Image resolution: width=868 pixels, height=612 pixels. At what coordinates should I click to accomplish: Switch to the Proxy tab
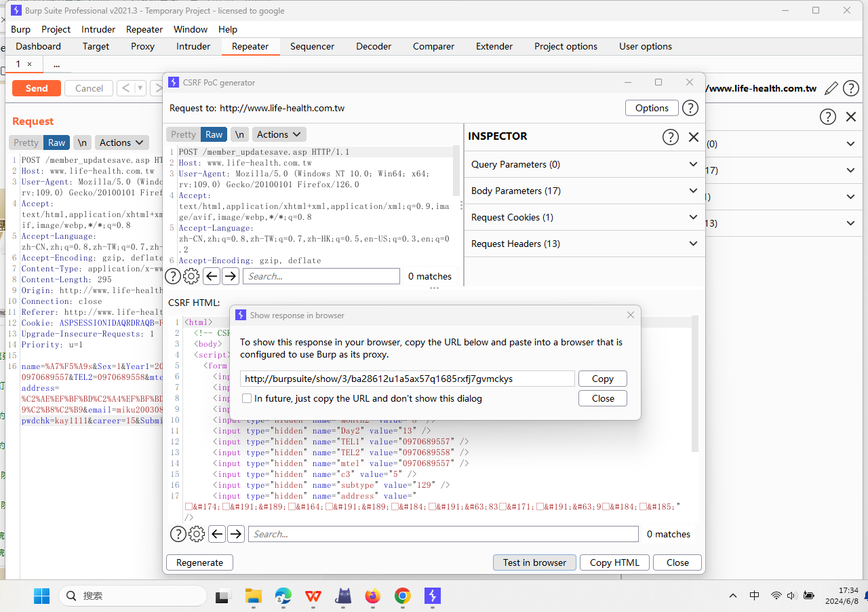[x=142, y=46]
